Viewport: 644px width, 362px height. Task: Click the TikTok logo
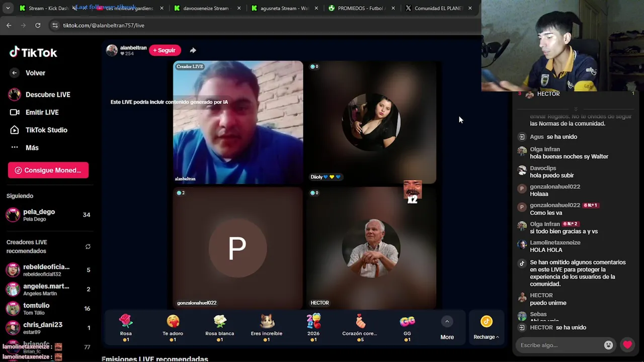[x=33, y=52]
